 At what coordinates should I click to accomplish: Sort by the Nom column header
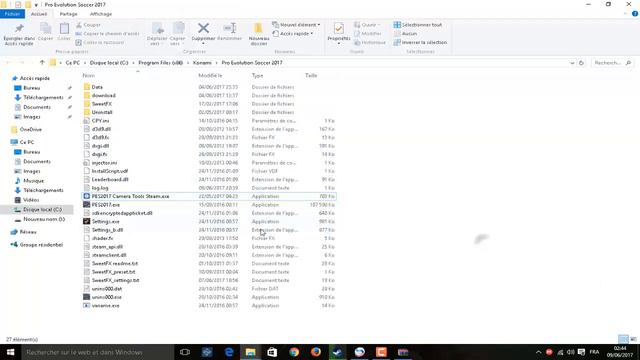click(x=89, y=76)
